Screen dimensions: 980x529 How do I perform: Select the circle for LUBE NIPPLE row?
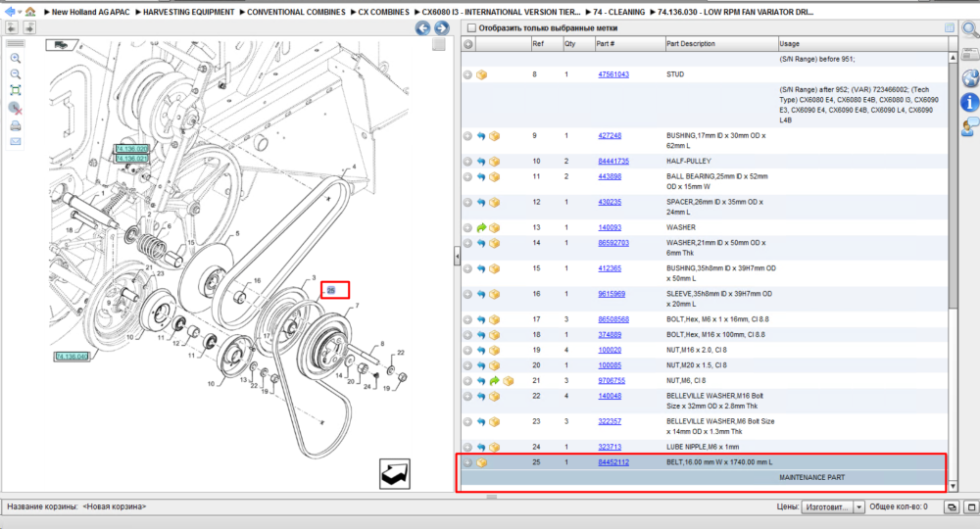(x=467, y=447)
